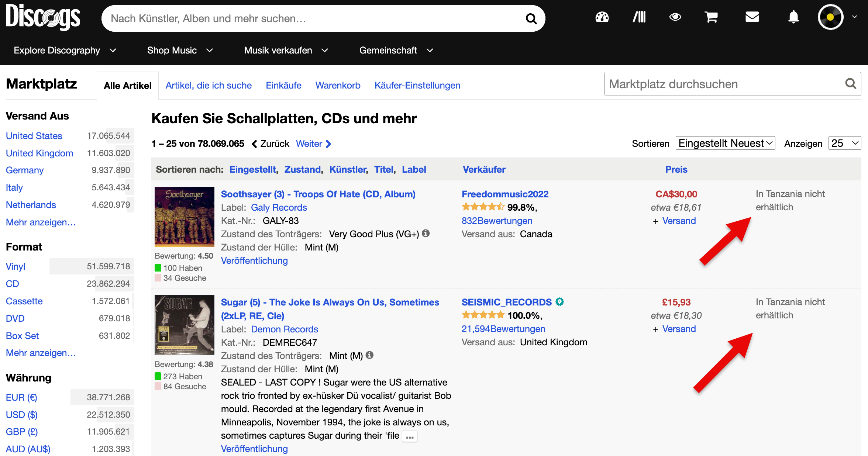Go to next page with Weiter

pyautogui.click(x=313, y=144)
